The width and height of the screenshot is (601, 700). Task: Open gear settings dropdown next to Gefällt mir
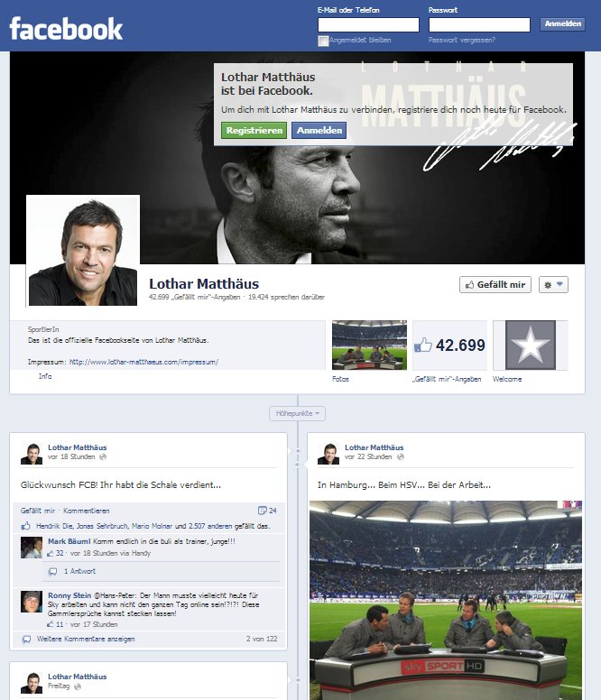553,285
